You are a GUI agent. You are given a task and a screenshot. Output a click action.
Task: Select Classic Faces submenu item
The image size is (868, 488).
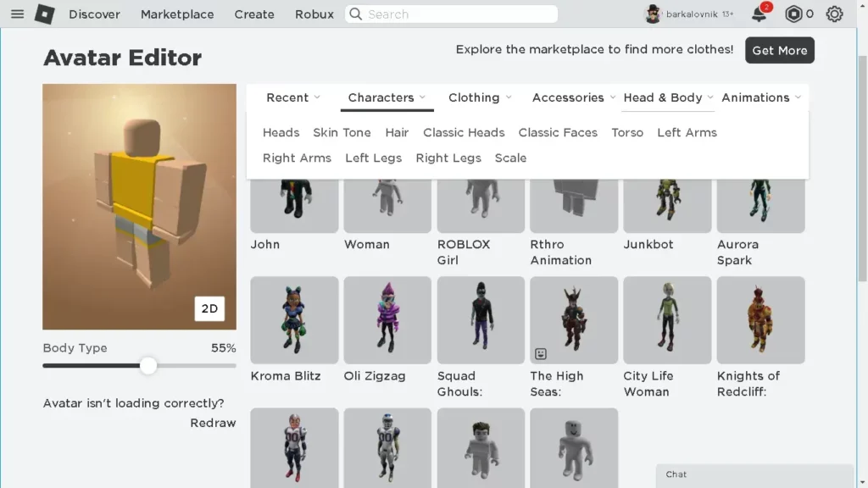[x=558, y=133]
